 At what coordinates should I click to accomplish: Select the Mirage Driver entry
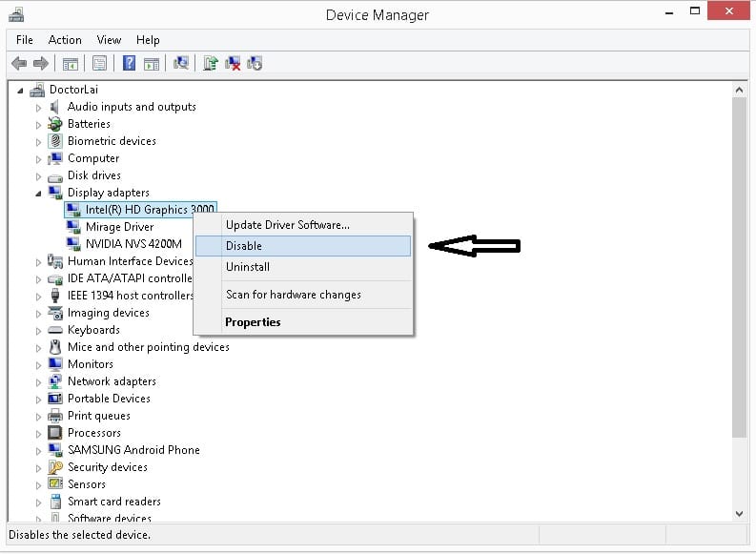pos(119,227)
